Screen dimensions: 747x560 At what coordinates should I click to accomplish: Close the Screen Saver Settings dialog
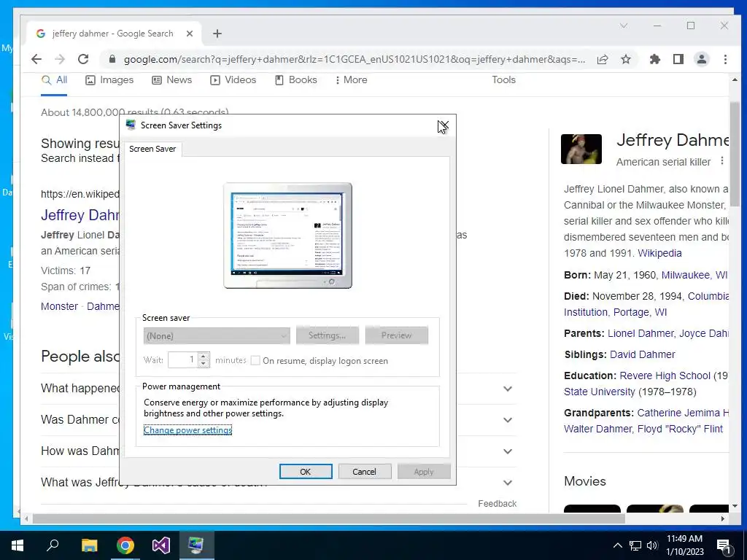pos(443,125)
